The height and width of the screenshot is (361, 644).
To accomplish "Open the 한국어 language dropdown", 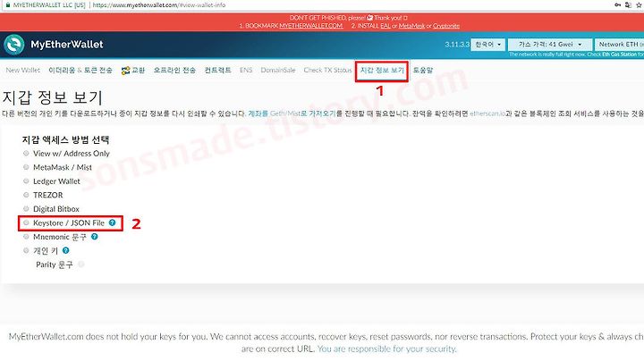I will pos(488,45).
